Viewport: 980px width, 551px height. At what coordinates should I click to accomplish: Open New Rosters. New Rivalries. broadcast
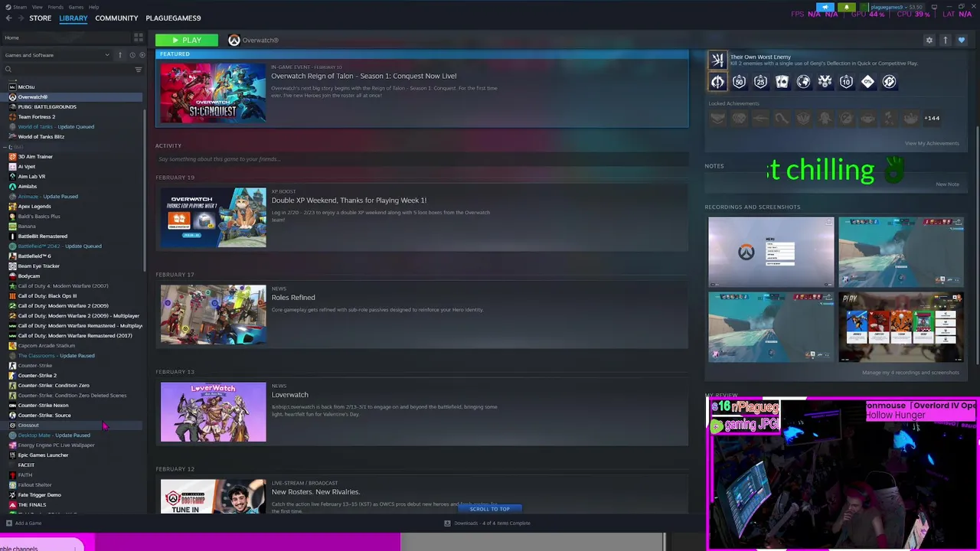(422, 495)
